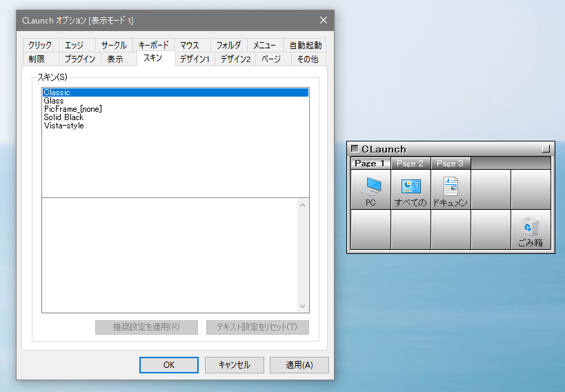This screenshot has height=392, width=565.
Task: Click the CLaunch title bar square icon
Action: coord(355,148)
